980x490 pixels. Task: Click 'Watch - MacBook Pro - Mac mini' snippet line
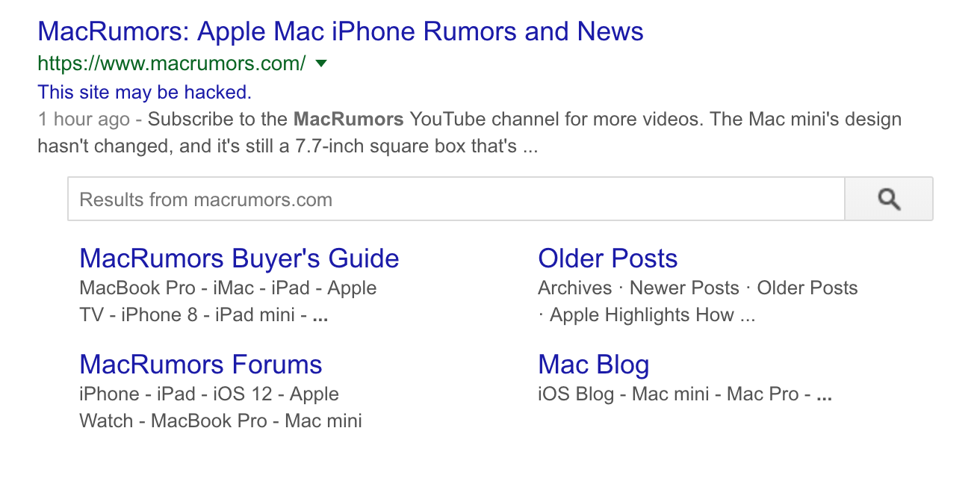[220, 421]
